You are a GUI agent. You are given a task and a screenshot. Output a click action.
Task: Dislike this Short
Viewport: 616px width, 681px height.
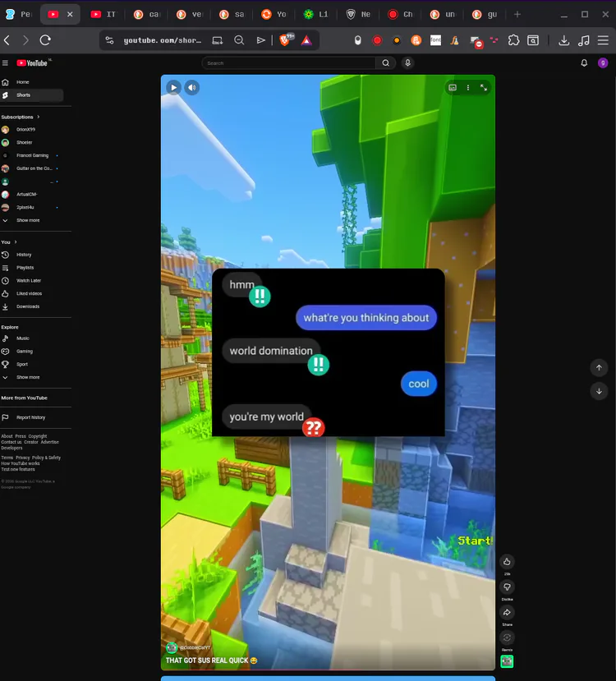pyautogui.click(x=507, y=587)
